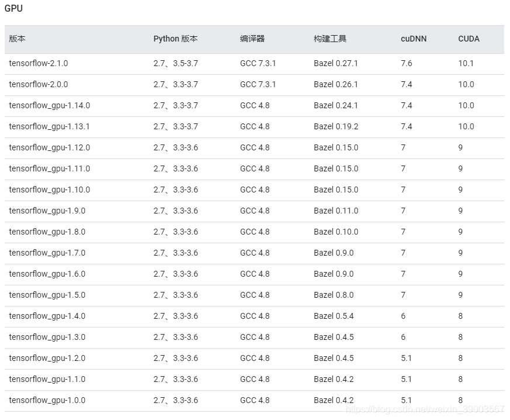
Task: Click the 编译器 column header
Action: [253, 39]
